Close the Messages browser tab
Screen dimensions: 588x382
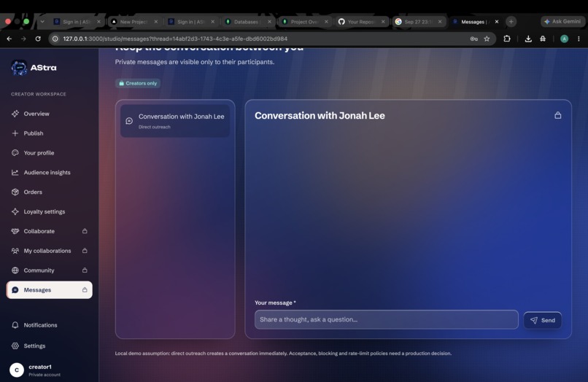click(x=497, y=22)
